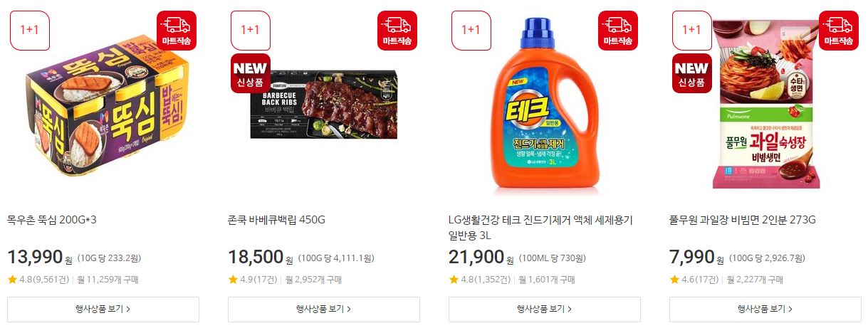View 행사상품 보기 under 테크 detergent
Screen dimensions: 868x328
(545, 310)
